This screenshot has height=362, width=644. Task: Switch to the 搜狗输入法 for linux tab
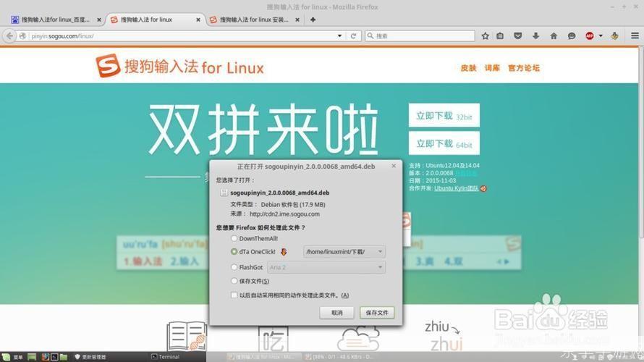[x=156, y=20]
